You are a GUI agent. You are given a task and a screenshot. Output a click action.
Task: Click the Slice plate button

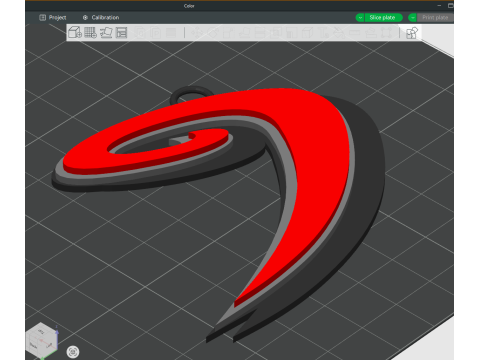click(383, 17)
